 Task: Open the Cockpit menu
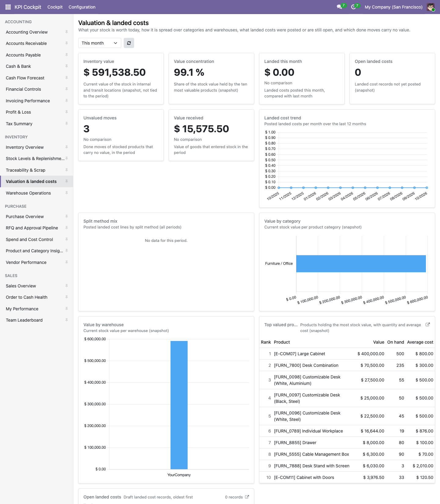(x=55, y=7)
